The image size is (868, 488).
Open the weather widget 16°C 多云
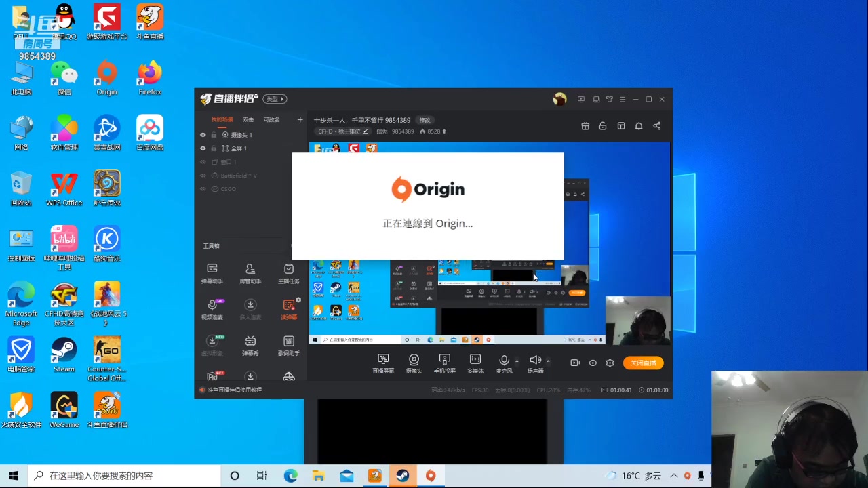(x=633, y=476)
